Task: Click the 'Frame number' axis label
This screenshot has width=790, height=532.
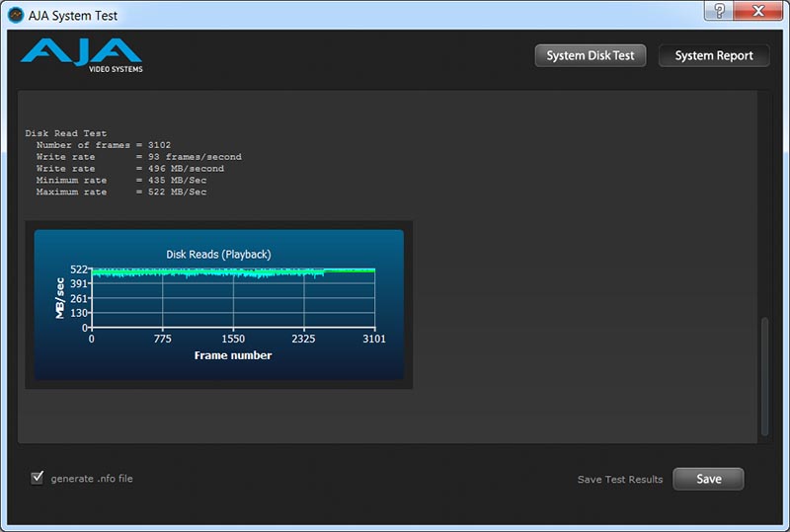Action: pyautogui.click(x=233, y=355)
